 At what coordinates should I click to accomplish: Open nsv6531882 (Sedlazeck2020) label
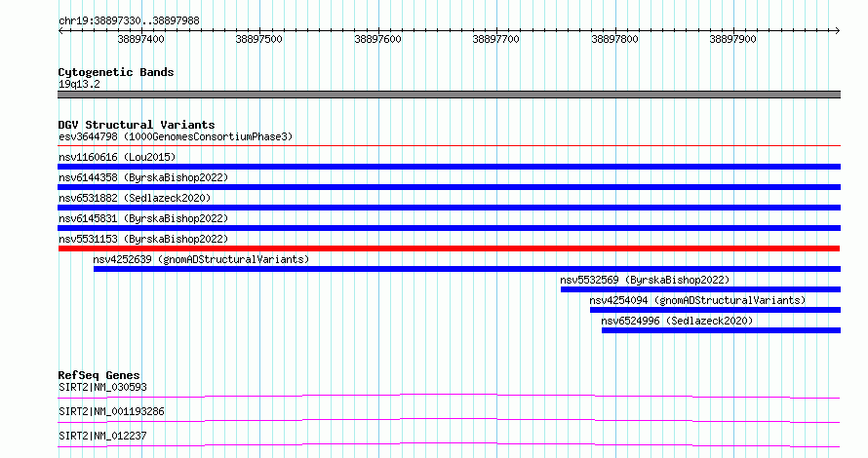[135, 198]
